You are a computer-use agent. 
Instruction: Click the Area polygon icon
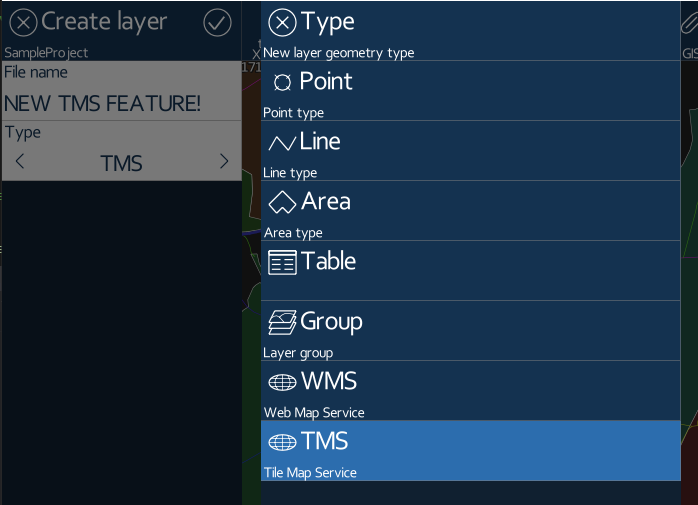(x=282, y=202)
